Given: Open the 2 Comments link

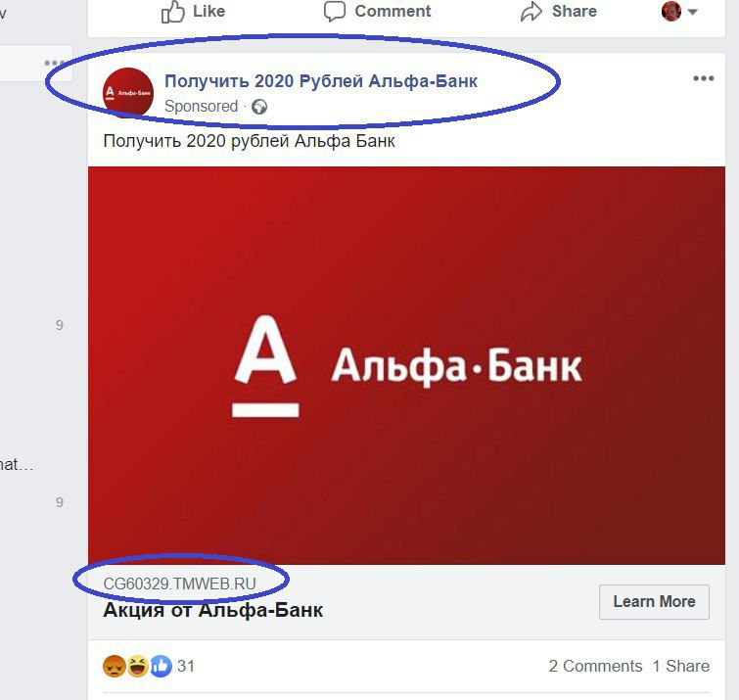Looking at the screenshot, I should (595, 666).
